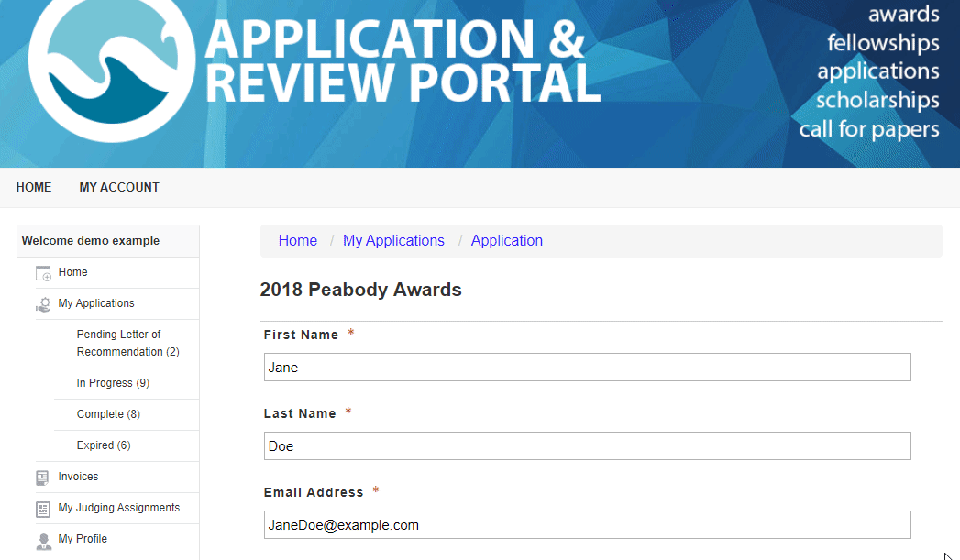The width and height of the screenshot is (960, 560).
Task: Click the 2018 Peabody Awards heading
Action: (x=360, y=290)
